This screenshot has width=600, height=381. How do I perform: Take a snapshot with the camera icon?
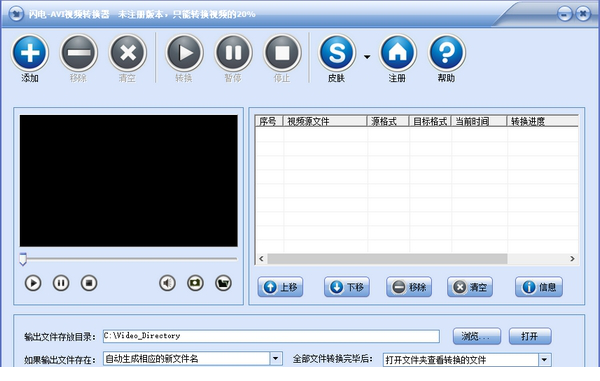195,283
